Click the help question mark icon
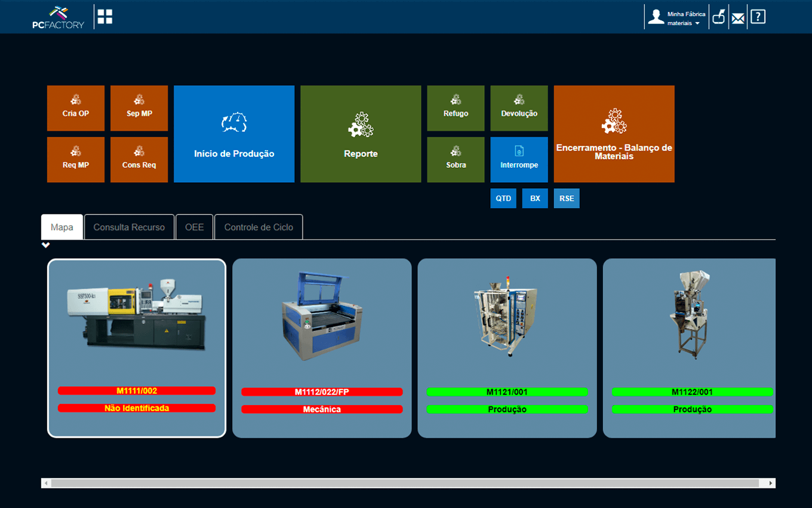 pyautogui.click(x=758, y=17)
